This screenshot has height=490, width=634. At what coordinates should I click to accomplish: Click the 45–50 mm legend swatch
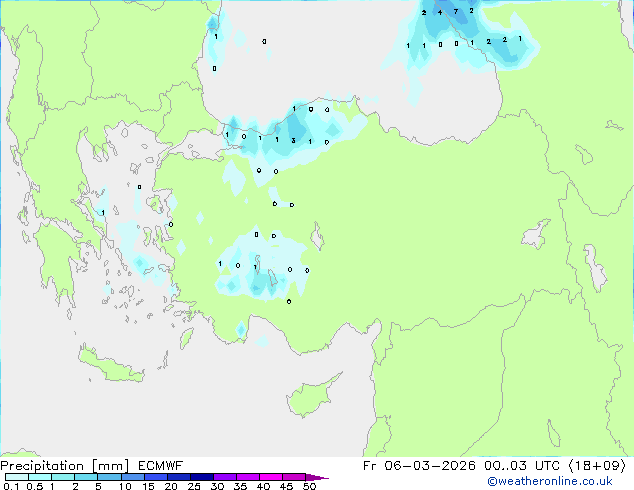pyautogui.click(x=294, y=477)
